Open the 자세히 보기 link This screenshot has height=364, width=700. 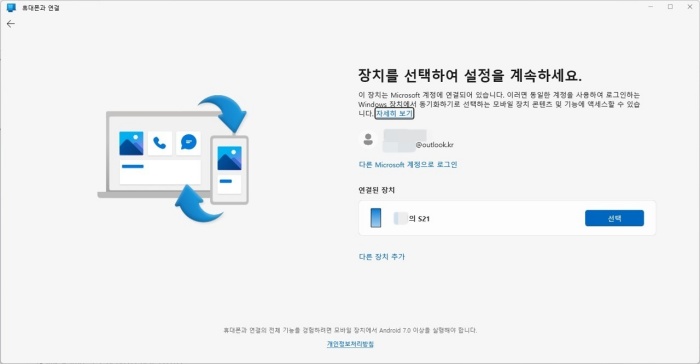coord(394,113)
